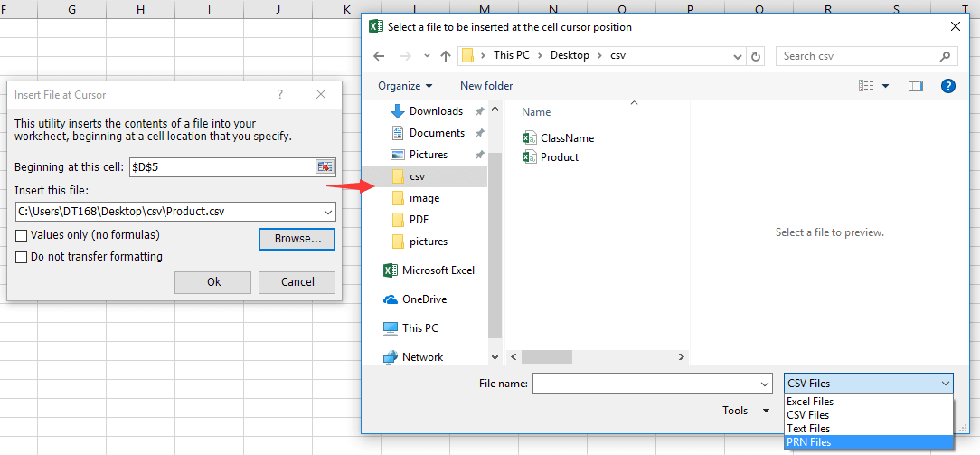Click the change view icon
The image size is (980, 455).
866,86
